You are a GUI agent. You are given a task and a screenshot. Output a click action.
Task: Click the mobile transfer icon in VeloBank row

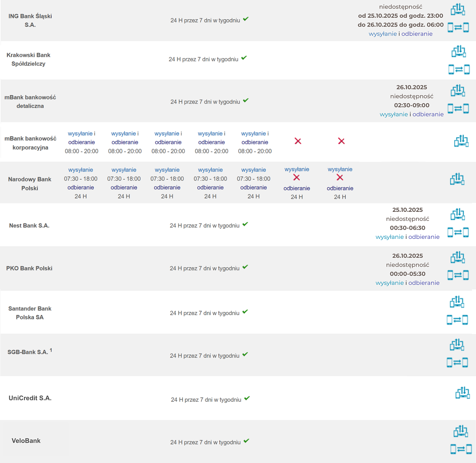tap(461, 449)
